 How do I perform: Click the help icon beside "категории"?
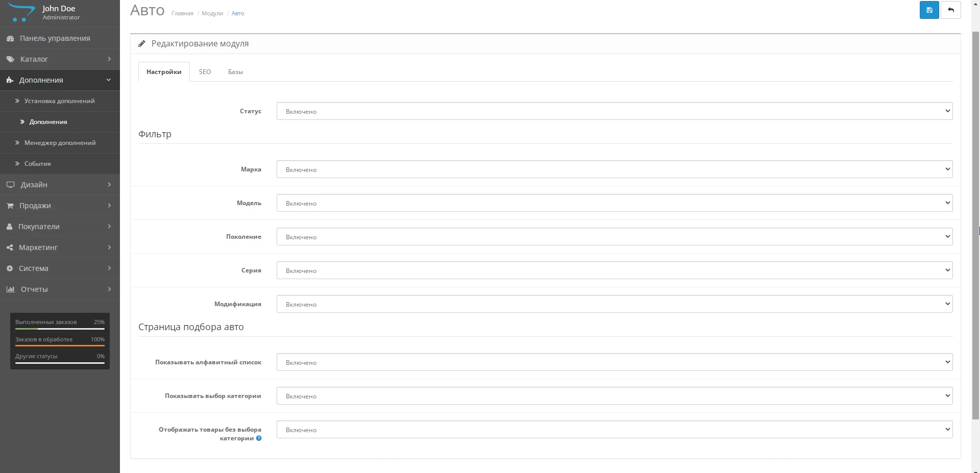(259, 438)
